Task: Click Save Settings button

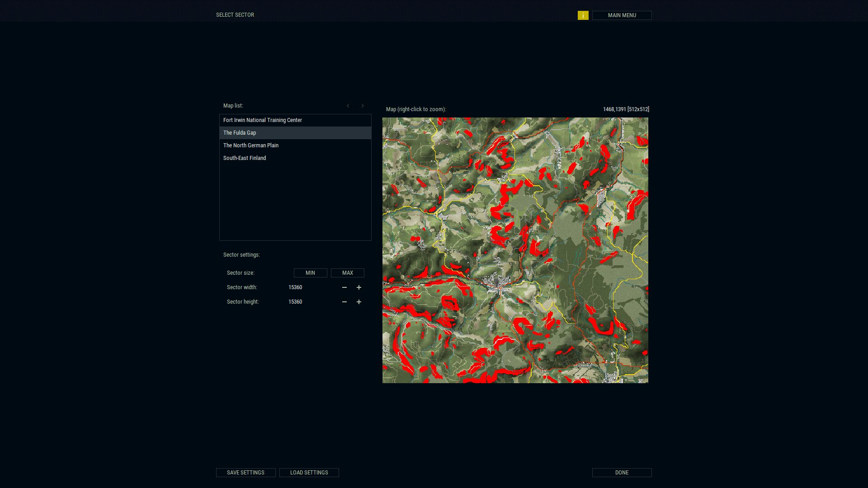Action: coord(245,473)
